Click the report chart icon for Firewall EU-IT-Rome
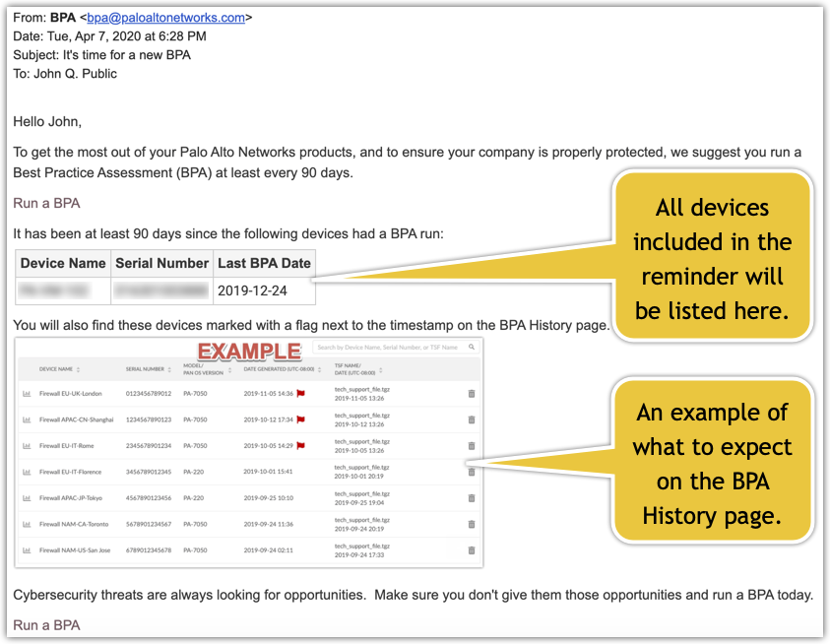Viewport: 830px width, 644px height. pyautogui.click(x=27, y=446)
